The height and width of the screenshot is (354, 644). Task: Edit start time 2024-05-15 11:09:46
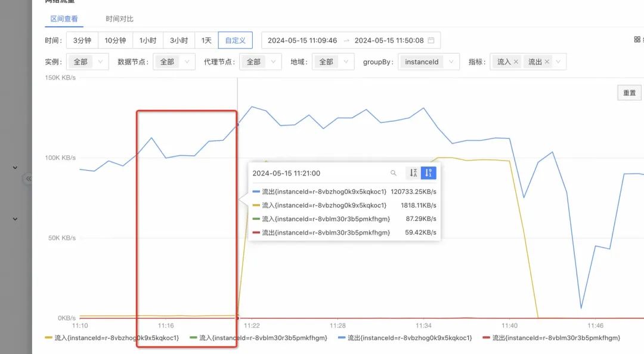[x=302, y=40]
